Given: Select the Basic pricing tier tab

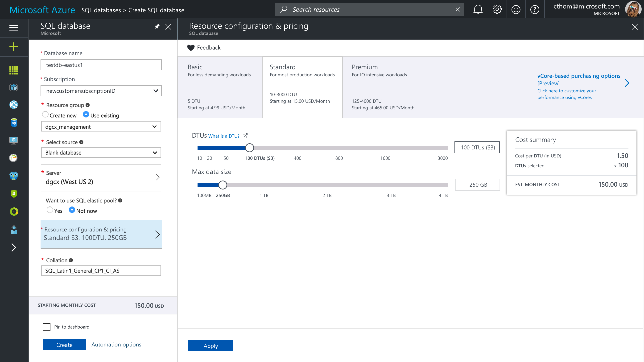Looking at the screenshot, I should tap(220, 87).
